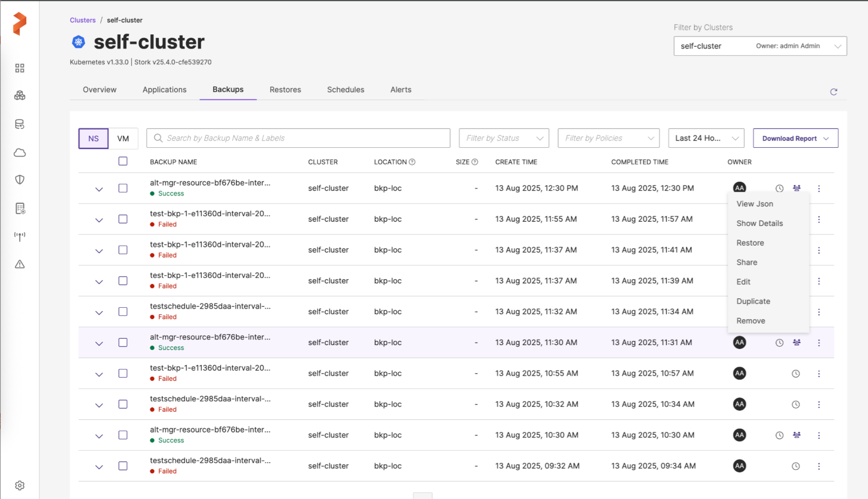868x499 pixels.
Task: Open three-dot menu for 11:30 AM backup
Action: 819,343
